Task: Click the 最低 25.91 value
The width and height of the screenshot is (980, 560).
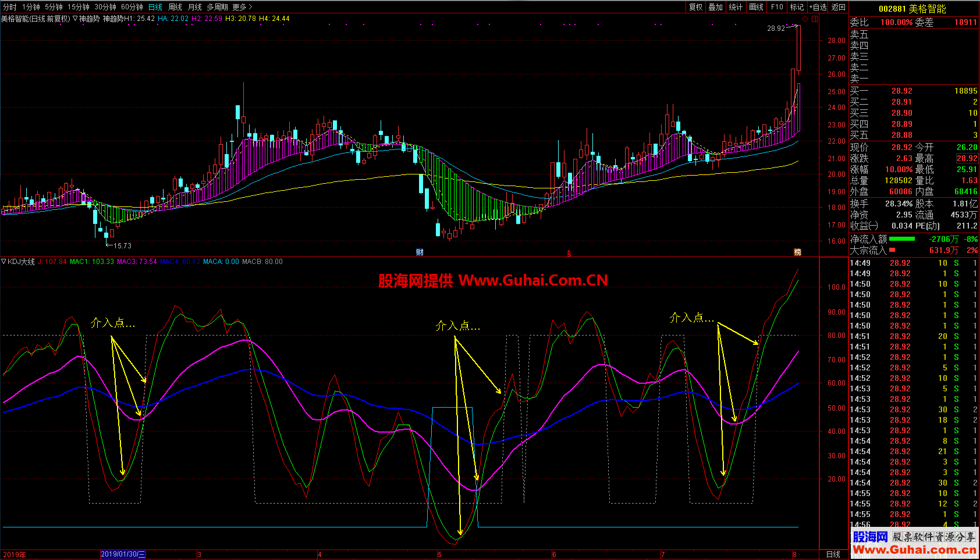Action: click(967, 169)
